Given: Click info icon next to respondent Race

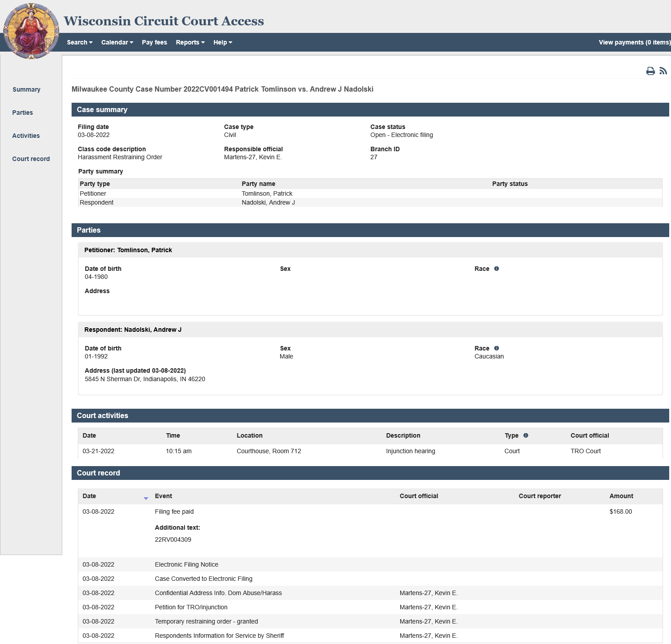Looking at the screenshot, I should 497,348.
